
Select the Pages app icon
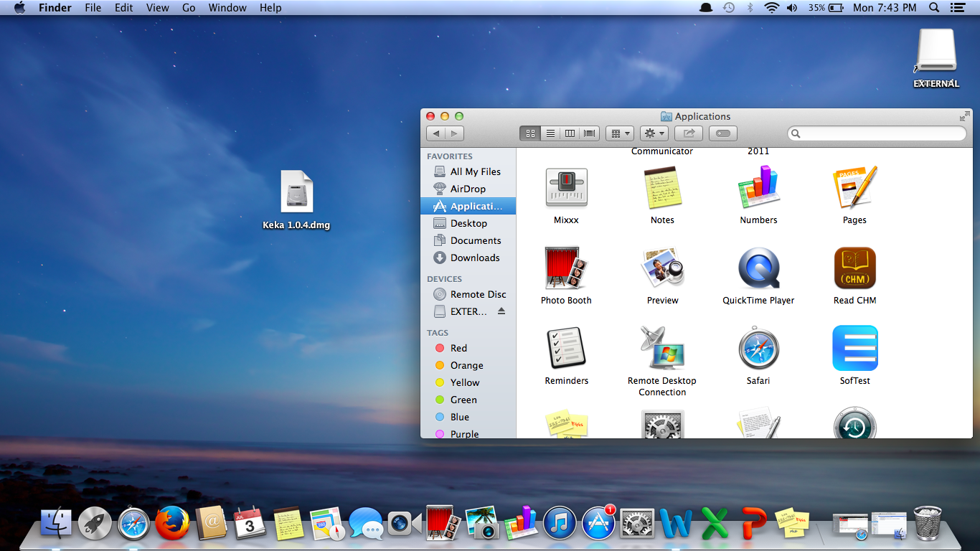(854, 189)
